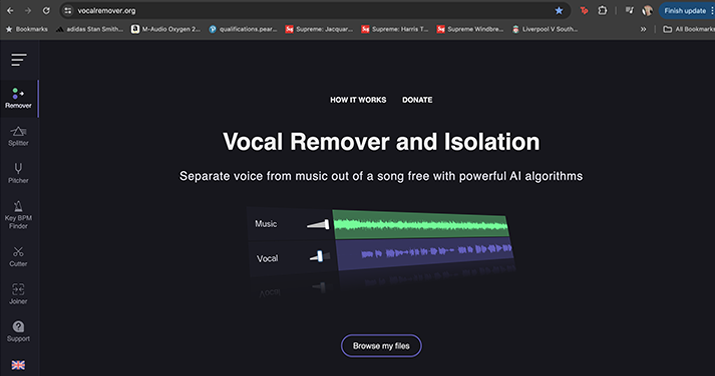Open the Bookmarks star folder in bookmarks bar

(x=26, y=29)
